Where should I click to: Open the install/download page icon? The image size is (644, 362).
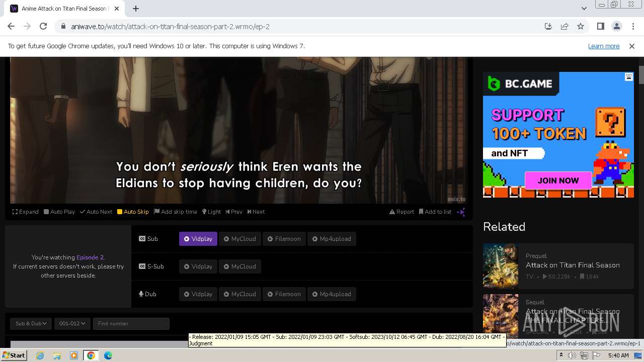click(x=548, y=26)
